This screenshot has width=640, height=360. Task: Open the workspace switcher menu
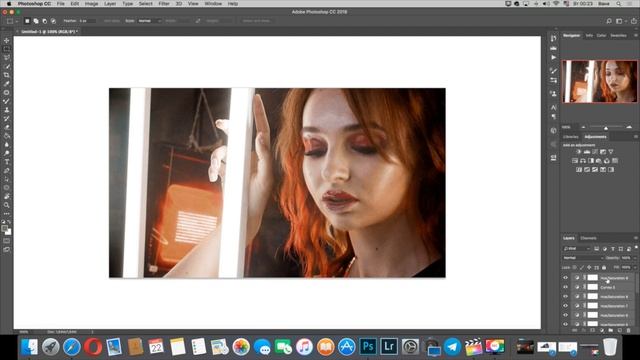620,21
